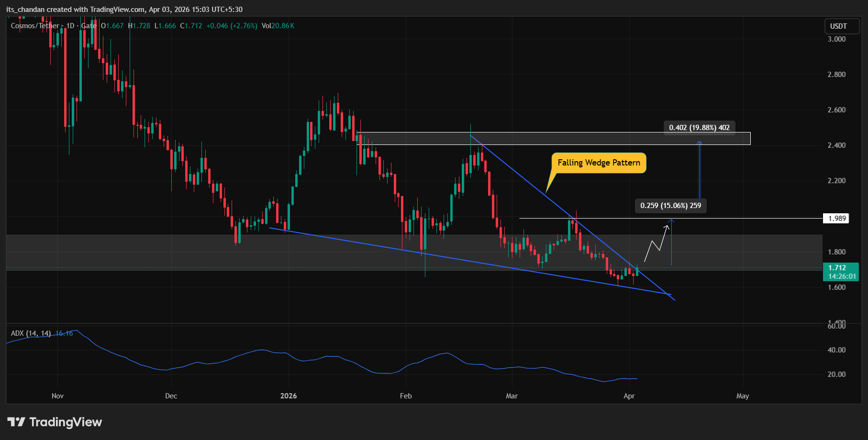Click the 0.402 (19.88%) measurement label
The height and width of the screenshot is (440, 868).
699,128
